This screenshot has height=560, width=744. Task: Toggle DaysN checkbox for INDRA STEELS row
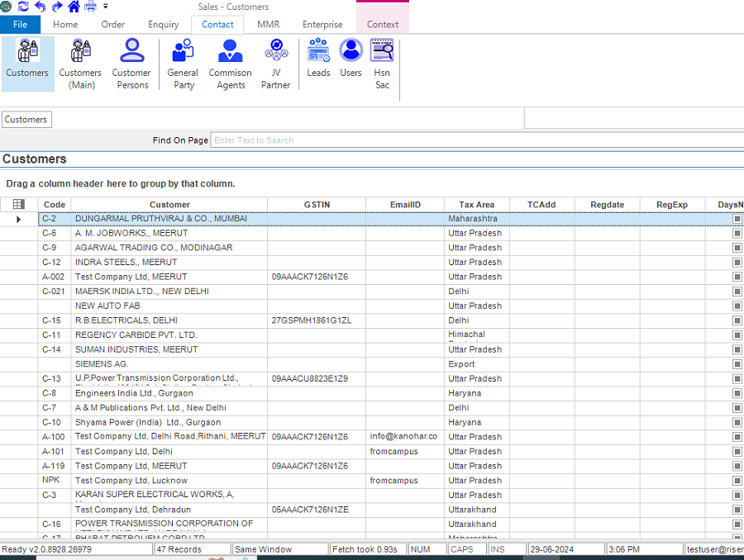737,263
